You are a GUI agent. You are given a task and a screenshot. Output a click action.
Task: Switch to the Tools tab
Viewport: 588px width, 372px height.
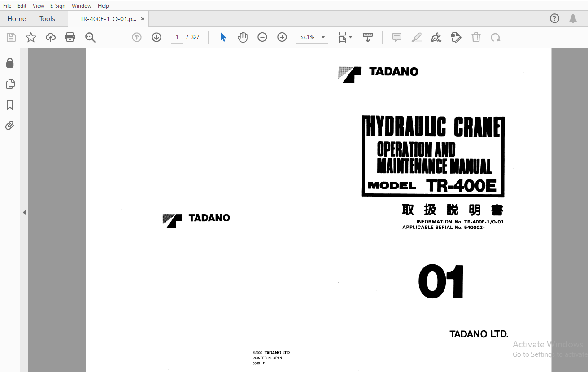point(47,19)
